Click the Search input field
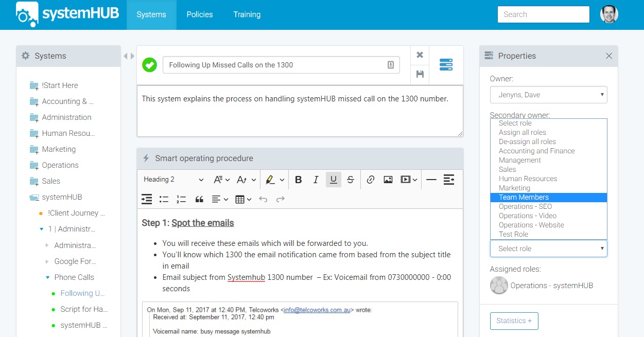Screen dimensions: 644x337 pos(543,14)
